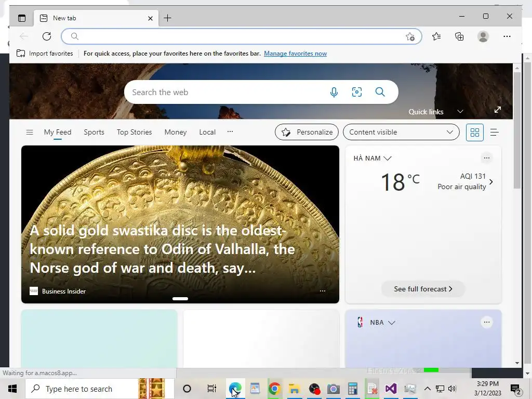532x399 pixels.
Task: Open the feed hamburger menu
Action: [30, 132]
